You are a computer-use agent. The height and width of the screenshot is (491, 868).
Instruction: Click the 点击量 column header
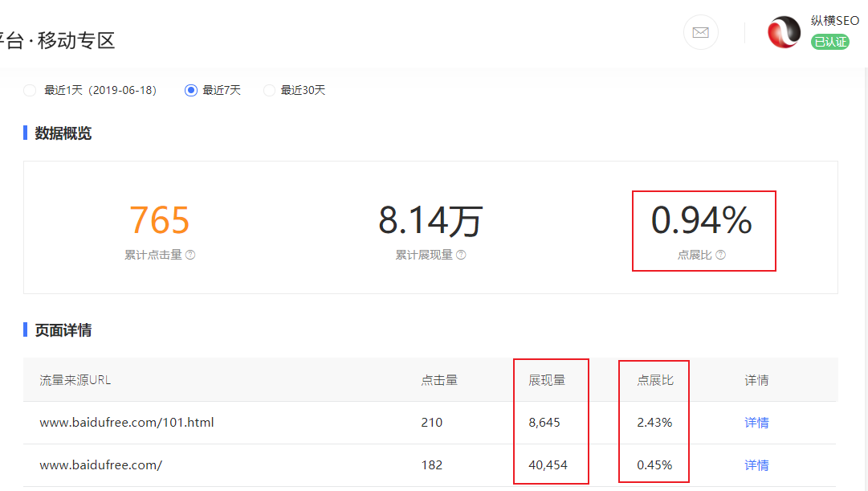click(439, 380)
